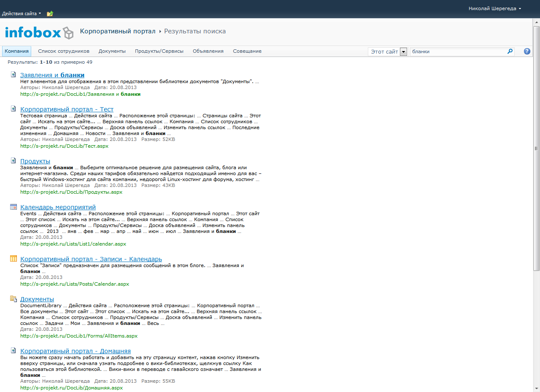540x392 pixels.
Task: Expand the Этот сайт search scope dropdown
Action: coord(403,51)
